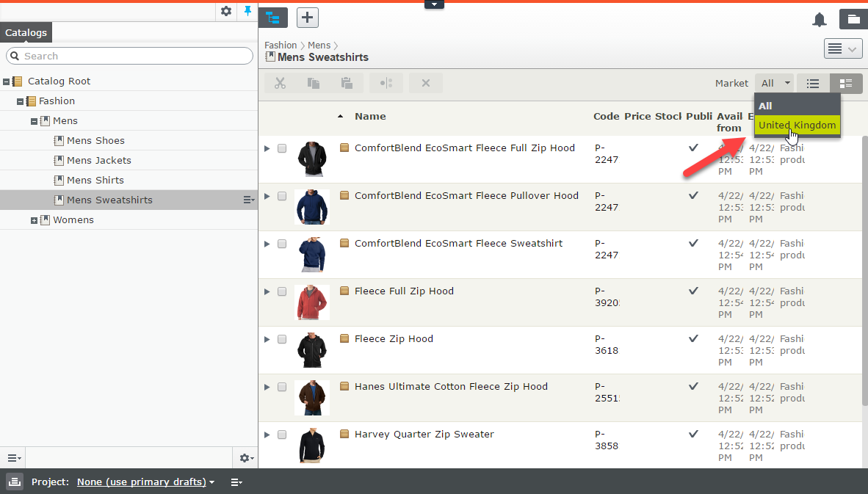868x494 pixels.
Task: Click the catalog Search field
Action: click(130, 56)
